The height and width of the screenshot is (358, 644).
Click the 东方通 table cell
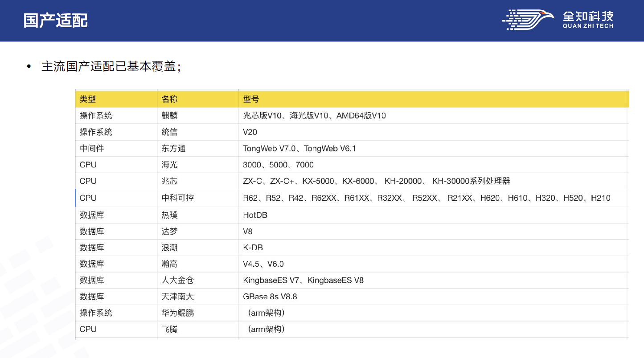[173, 148]
